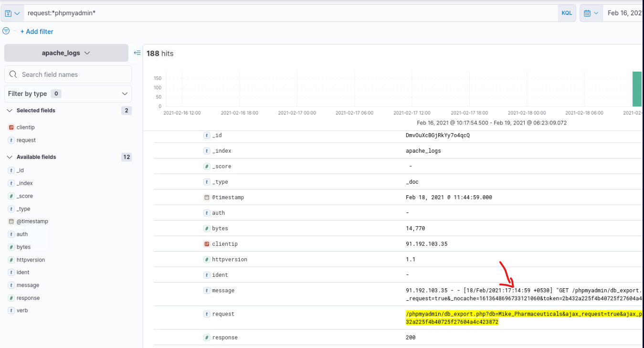Open the apache_logs index pattern dropdown
The height and width of the screenshot is (348, 644).
(x=66, y=53)
